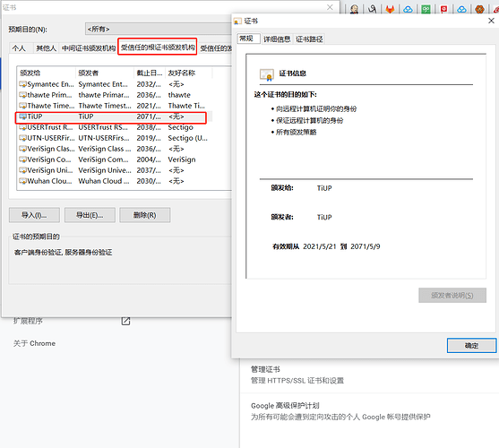The width and height of the screenshot is (499, 448).
Task: Open the orange hexagon bookmark icon
Action: (479, 9)
